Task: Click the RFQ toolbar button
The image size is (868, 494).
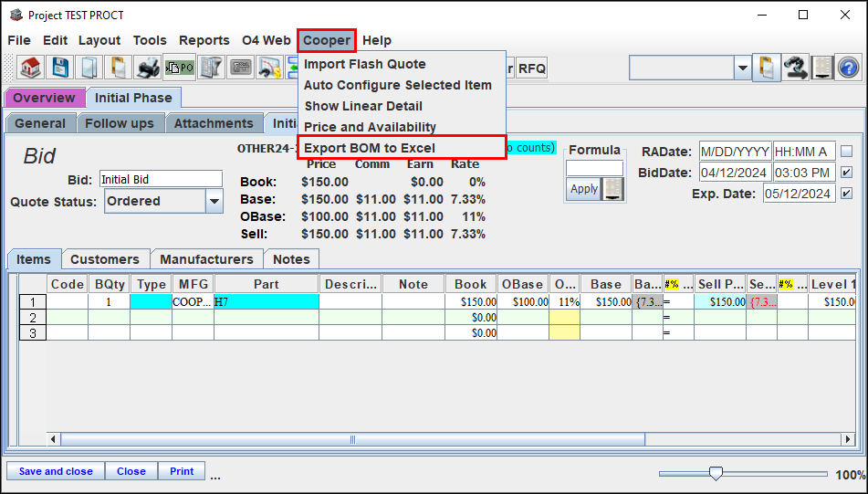Action: [x=532, y=68]
